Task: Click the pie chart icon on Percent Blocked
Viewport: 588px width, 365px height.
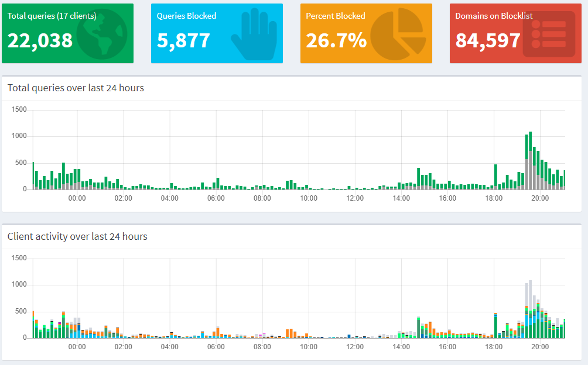Action: (x=399, y=35)
